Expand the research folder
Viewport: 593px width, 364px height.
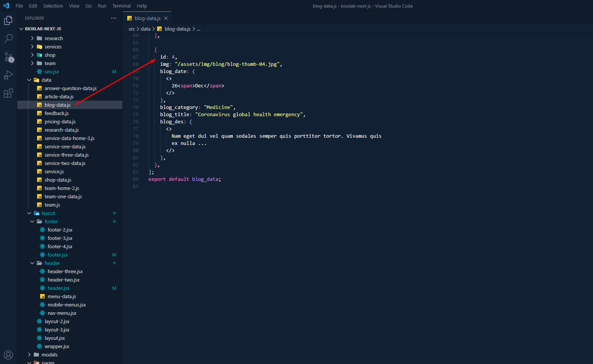point(53,39)
